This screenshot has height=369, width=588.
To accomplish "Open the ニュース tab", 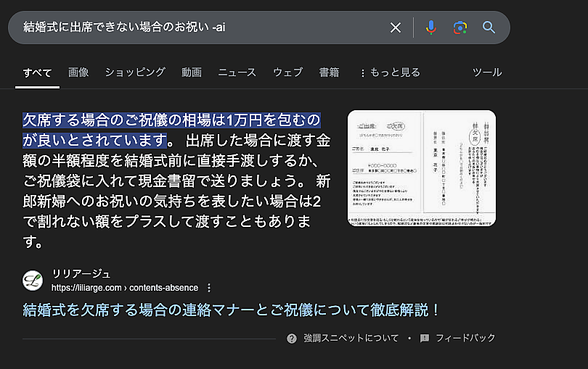I will [237, 72].
